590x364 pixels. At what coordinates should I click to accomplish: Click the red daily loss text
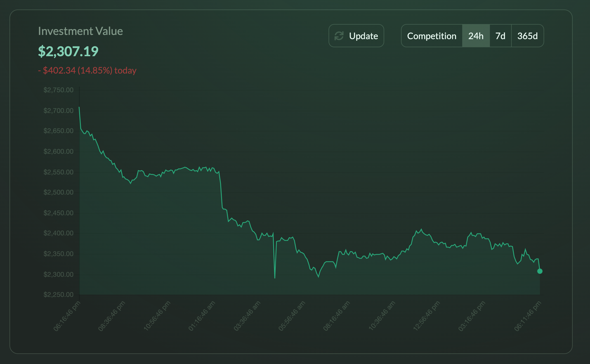[87, 70]
